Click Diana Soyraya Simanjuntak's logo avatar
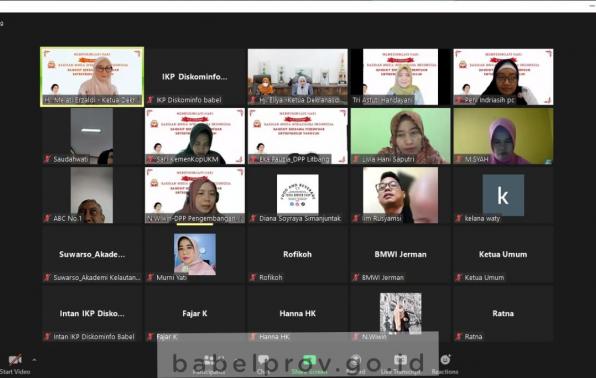Screen dimensions: 596x378 click(298, 194)
